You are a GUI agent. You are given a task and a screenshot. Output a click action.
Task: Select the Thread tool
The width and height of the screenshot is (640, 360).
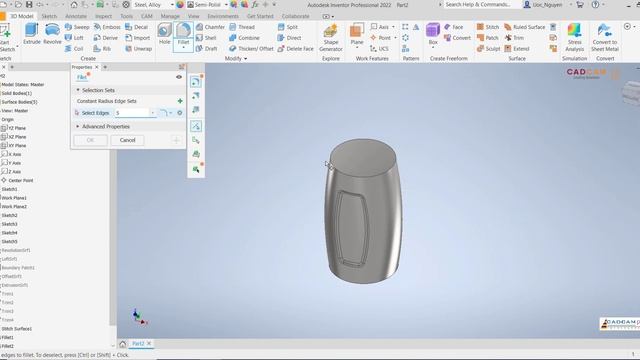242,27
